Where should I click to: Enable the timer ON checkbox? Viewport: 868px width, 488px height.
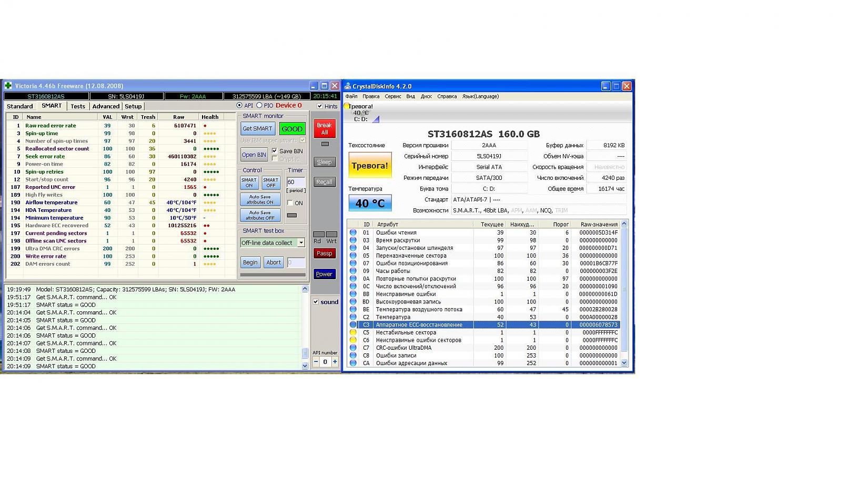[290, 203]
